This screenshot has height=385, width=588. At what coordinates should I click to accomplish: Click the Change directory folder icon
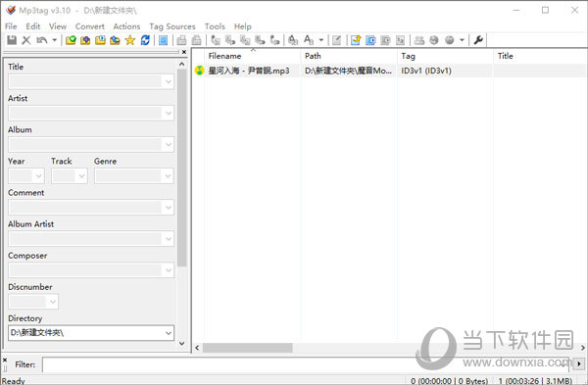pos(71,40)
